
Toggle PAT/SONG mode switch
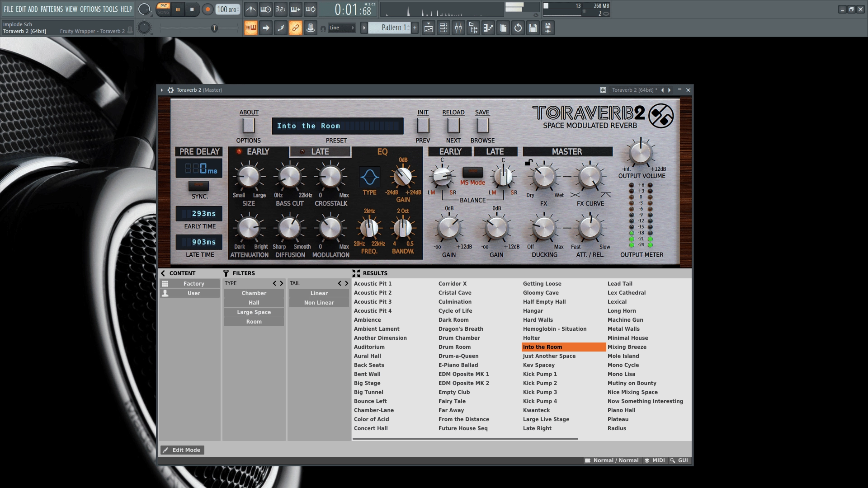click(x=163, y=9)
